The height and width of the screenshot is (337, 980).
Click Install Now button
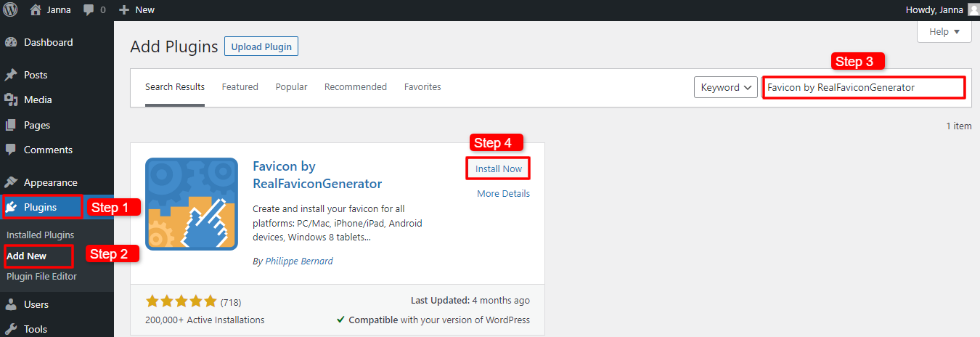click(499, 168)
